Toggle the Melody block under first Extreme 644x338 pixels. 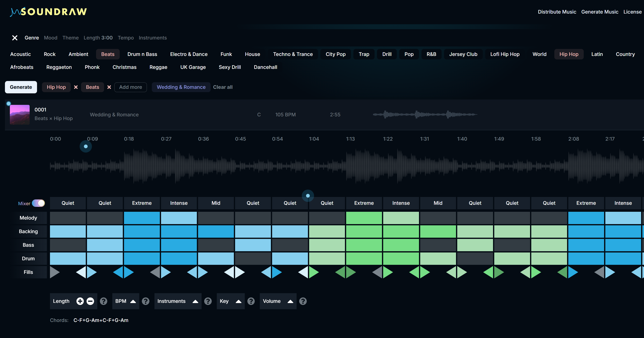[142, 218]
